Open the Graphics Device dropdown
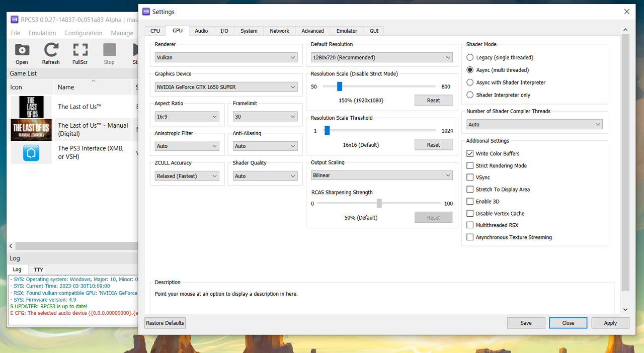The image size is (644, 353). pos(226,87)
